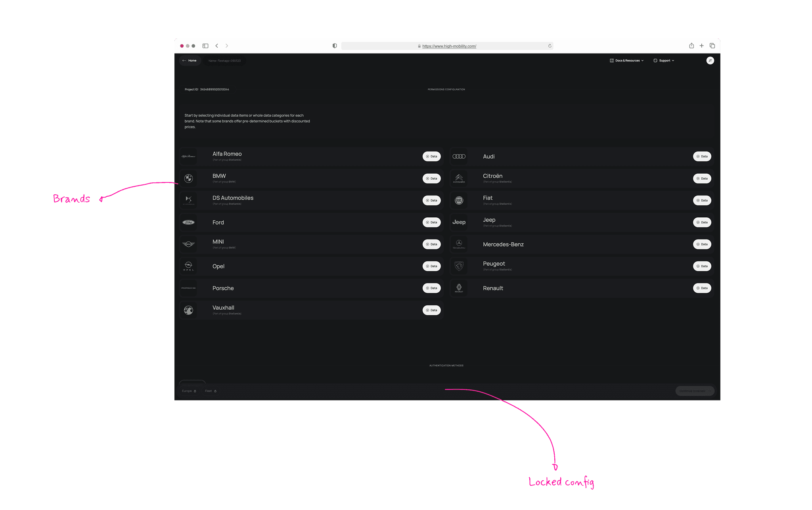Open the privacy shield report
Viewport: 812px width, 510px height.
pyautogui.click(x=335, y=46)
